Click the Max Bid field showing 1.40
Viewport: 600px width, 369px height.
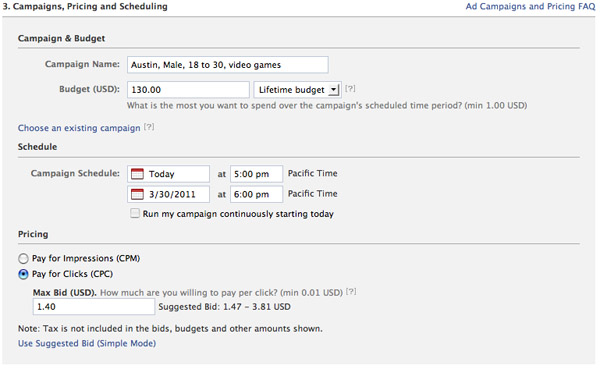(x=94, y=307)
